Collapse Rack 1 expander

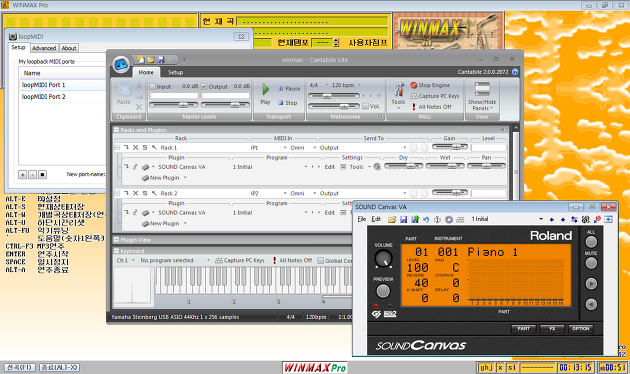(117, 147)
